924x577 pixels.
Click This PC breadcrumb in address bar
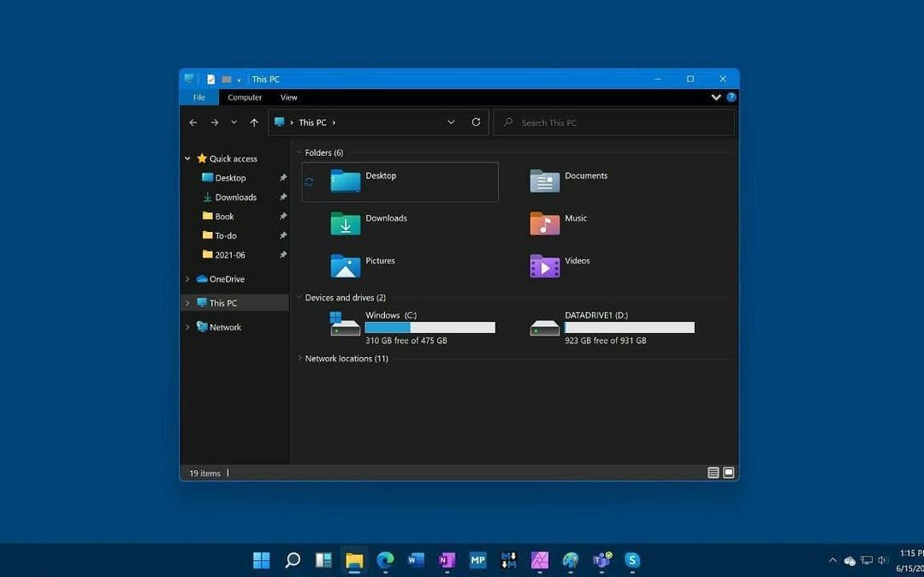tap(312, 122)
